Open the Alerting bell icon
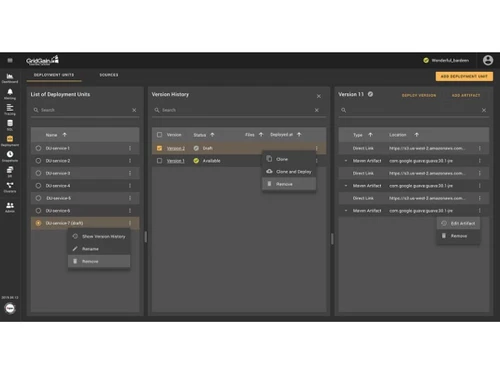This screenshot has width=500, height=375. pos(10,94)
